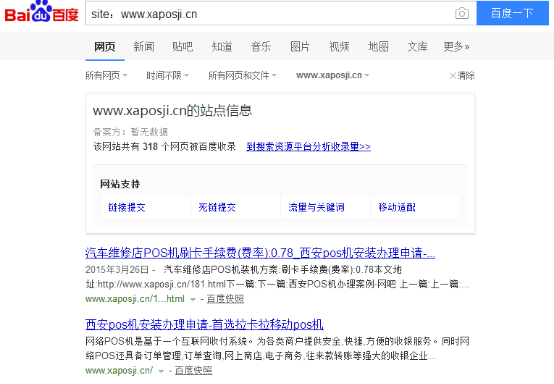Open 百度快照 for the 汽车维修店POS机 result
The width and height of the screenshot is (554, 384).
(225, 299)
